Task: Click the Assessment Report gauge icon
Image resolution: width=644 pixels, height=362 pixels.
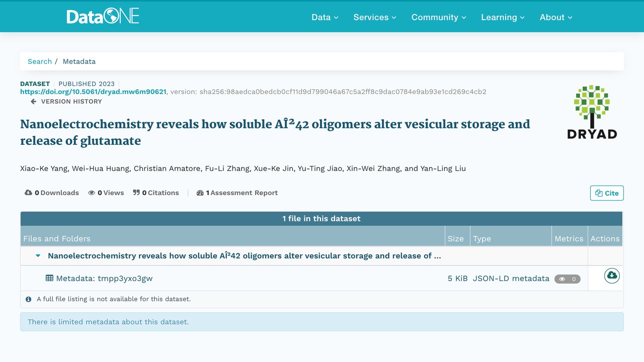Action: (x=200, y=193)
